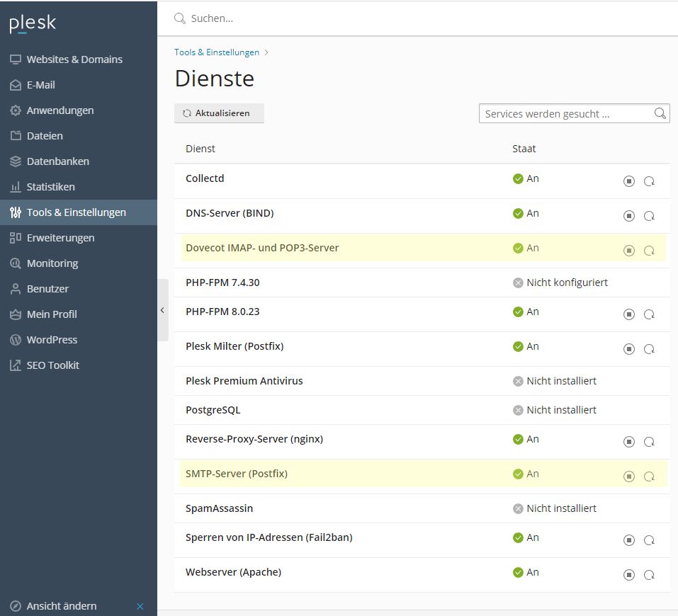Restart the Plesk Milter (Postfix) service
The height and width of the screenshot is (616, 678).
649,349
